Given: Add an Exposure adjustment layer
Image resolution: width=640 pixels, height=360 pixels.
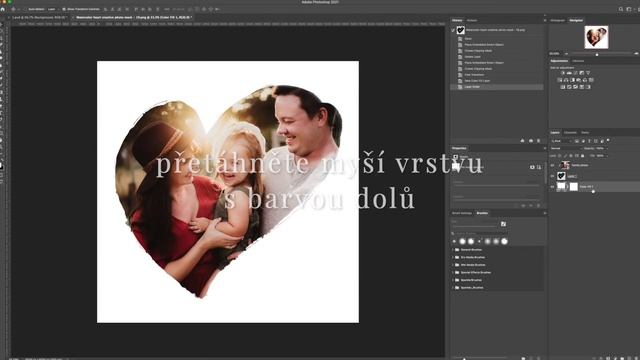Looking at the screenshot, I should click(x=582, y=73).
